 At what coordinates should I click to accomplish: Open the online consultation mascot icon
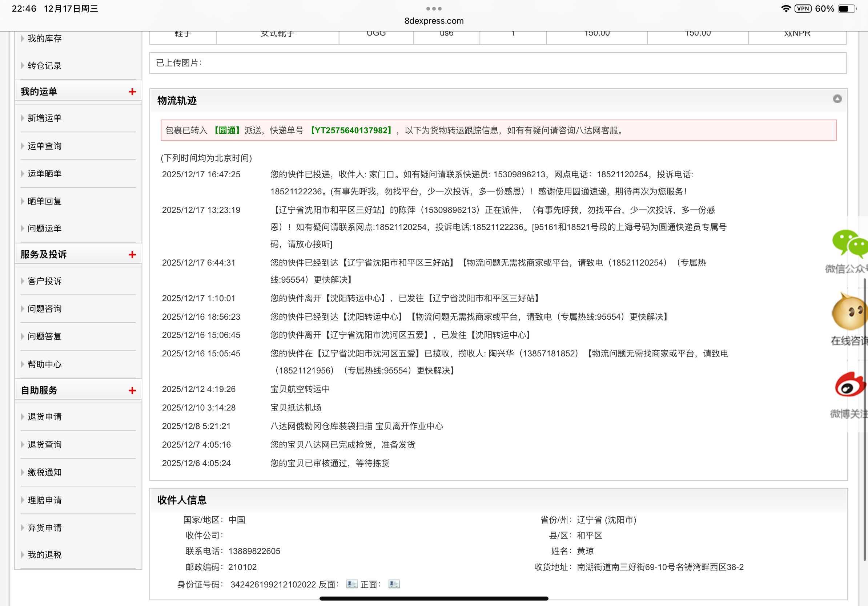tap(848, 312)
